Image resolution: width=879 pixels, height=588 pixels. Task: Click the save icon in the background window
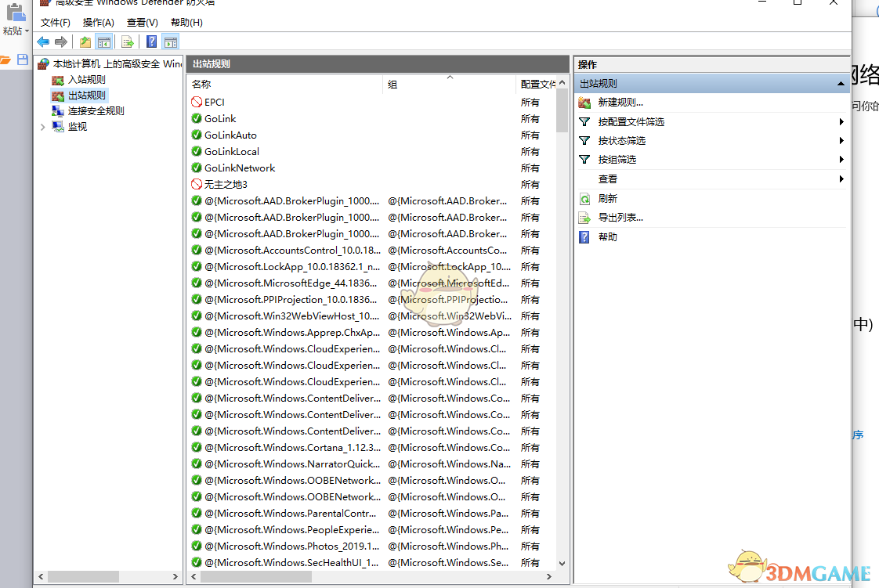pyautogui.click(x=23, y=60)
